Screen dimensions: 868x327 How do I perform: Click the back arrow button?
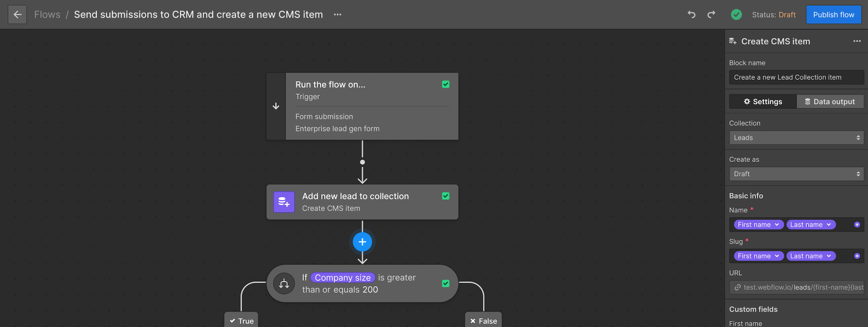17,15
